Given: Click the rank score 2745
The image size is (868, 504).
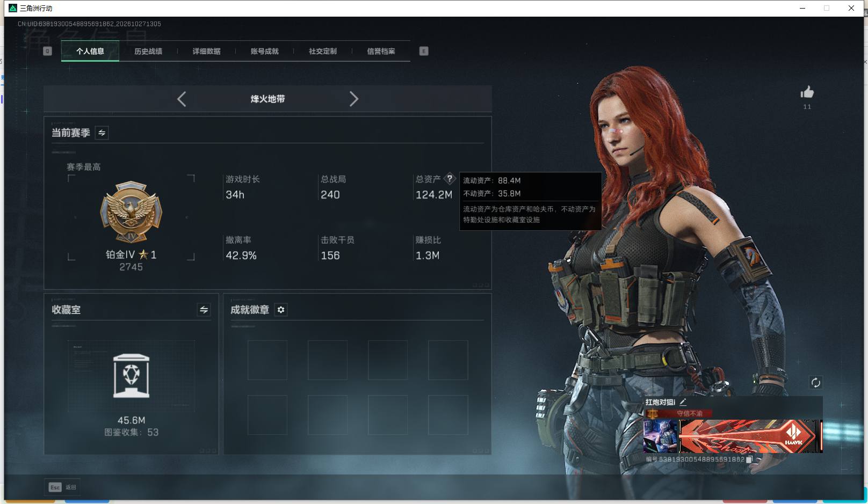Looking at the screenshot, I should [x=131, y=267].
